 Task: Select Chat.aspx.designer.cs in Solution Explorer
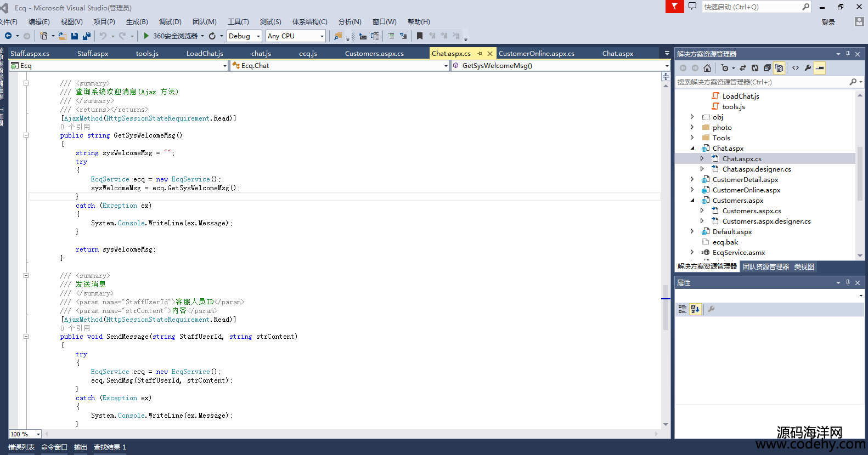757,169
